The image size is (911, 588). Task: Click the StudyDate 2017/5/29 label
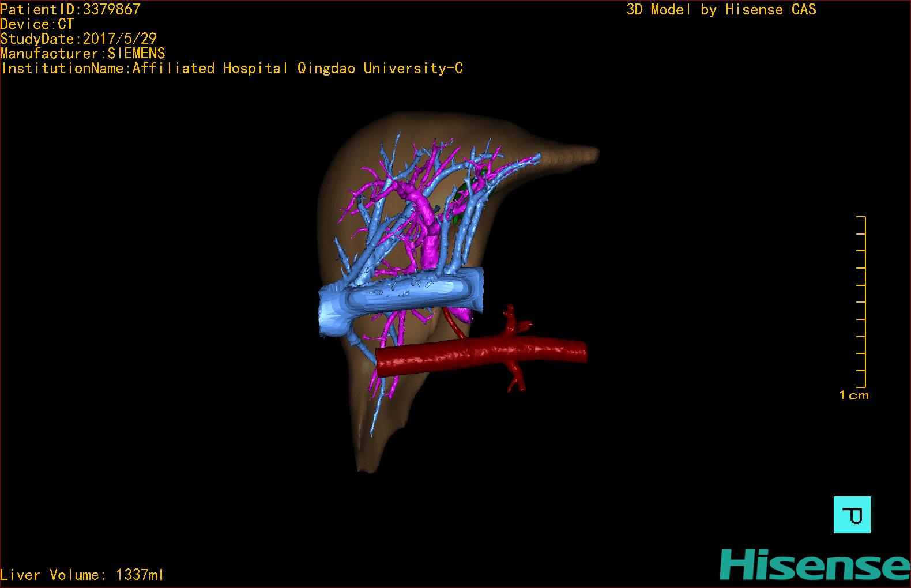point(78,39)
